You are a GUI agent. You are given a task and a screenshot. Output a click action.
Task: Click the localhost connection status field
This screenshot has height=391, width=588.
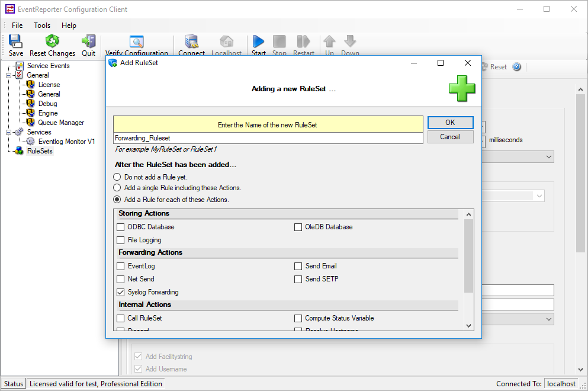tap(561, 383)
